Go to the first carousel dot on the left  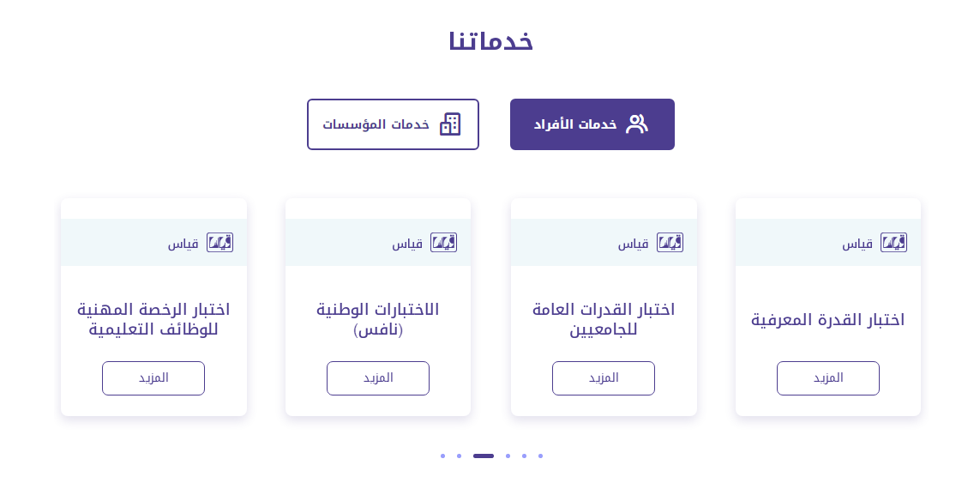click(x=442, y=456)
